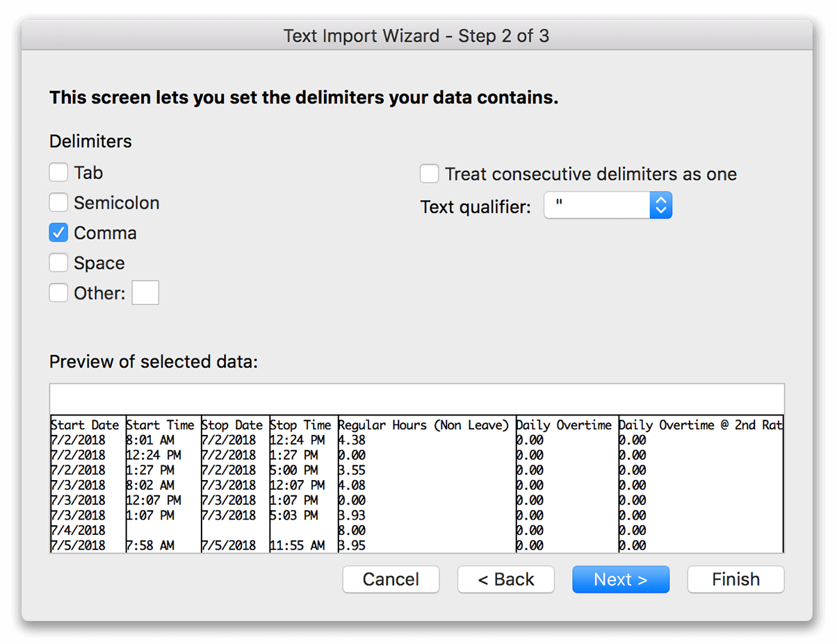Click the Cancel button
837x644 pixels.
[391, 579]
